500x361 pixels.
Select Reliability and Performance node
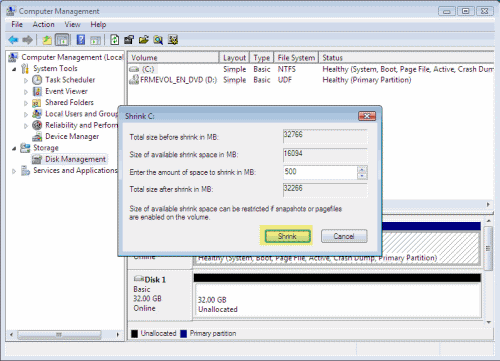[x=82, y=125]
